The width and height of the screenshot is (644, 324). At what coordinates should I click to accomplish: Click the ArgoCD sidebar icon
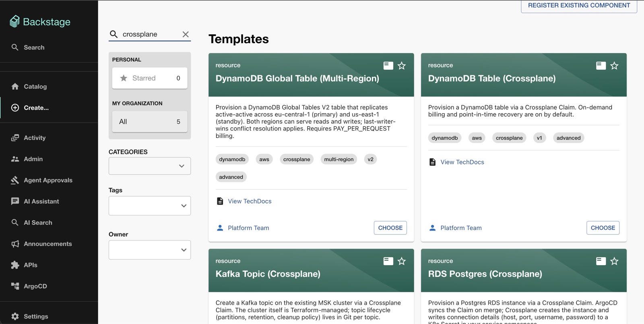(15, 286)
